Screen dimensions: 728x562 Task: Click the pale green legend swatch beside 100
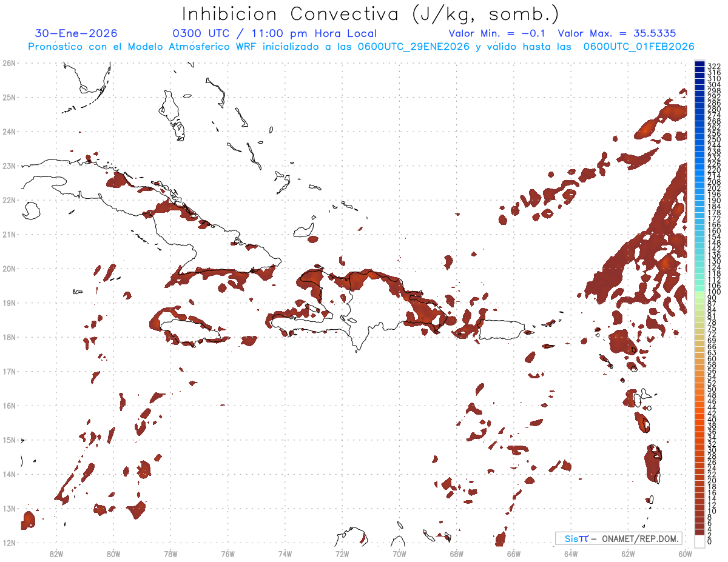point(699,294)
